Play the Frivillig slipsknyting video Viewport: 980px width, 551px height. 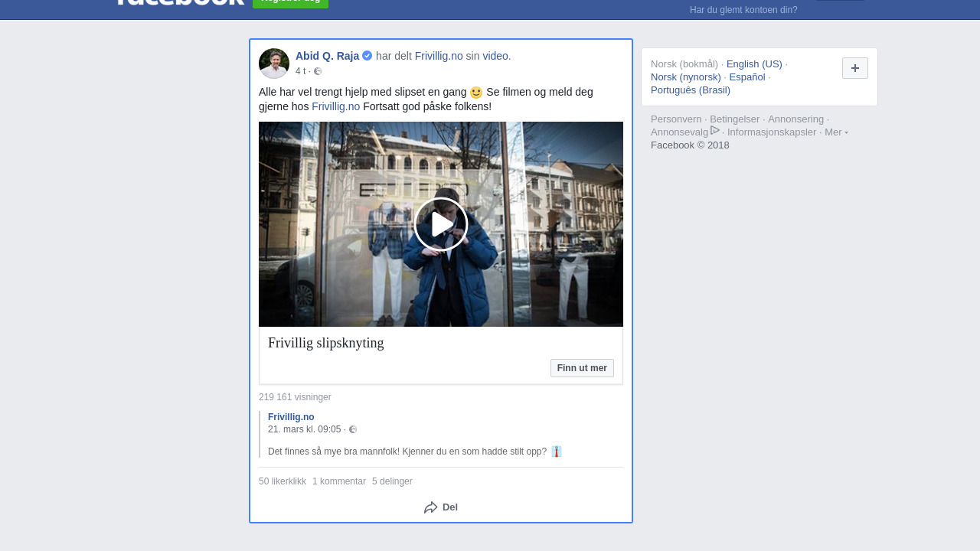tap(441, 224)
